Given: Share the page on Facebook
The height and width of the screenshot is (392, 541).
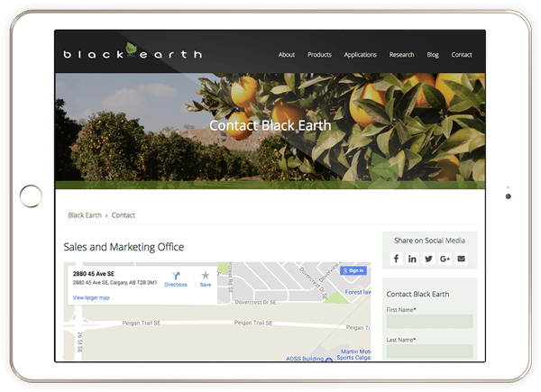Looking at the screenshot, I should [396, 259].
